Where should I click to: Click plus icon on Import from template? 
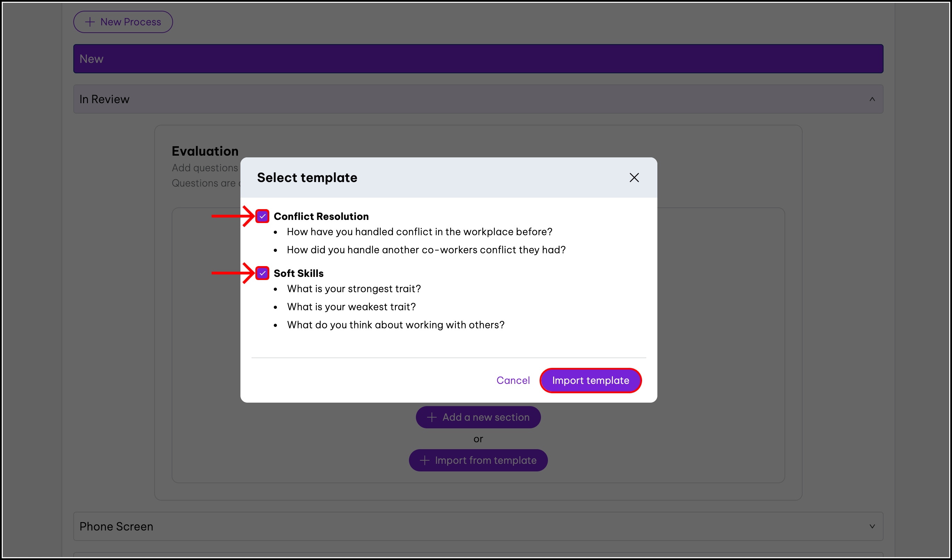[425, 460]
